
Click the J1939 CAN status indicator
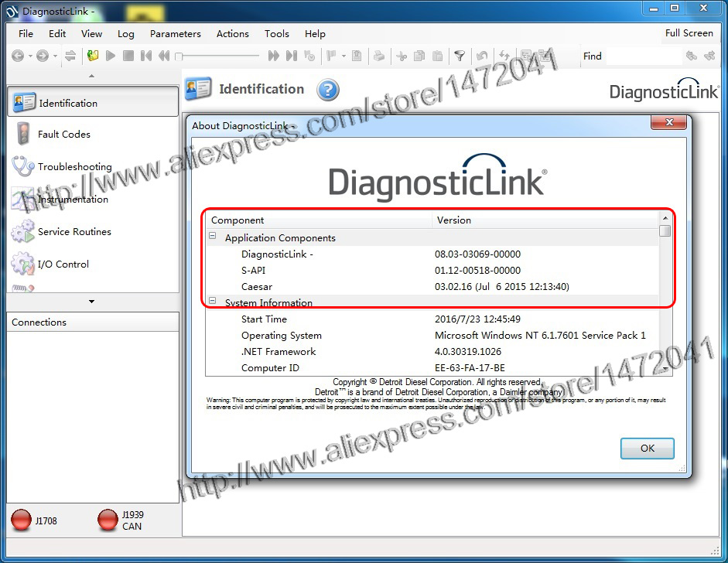(108, 521)
